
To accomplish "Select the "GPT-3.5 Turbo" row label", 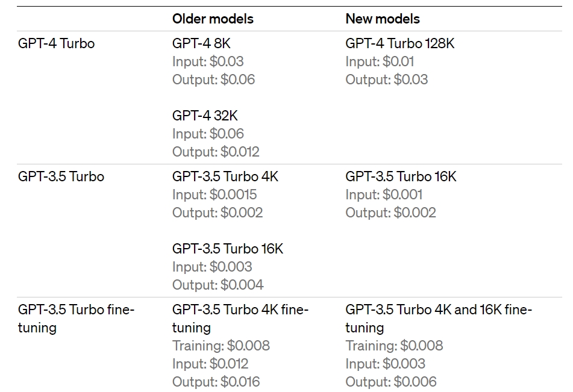I will [61, 176].
